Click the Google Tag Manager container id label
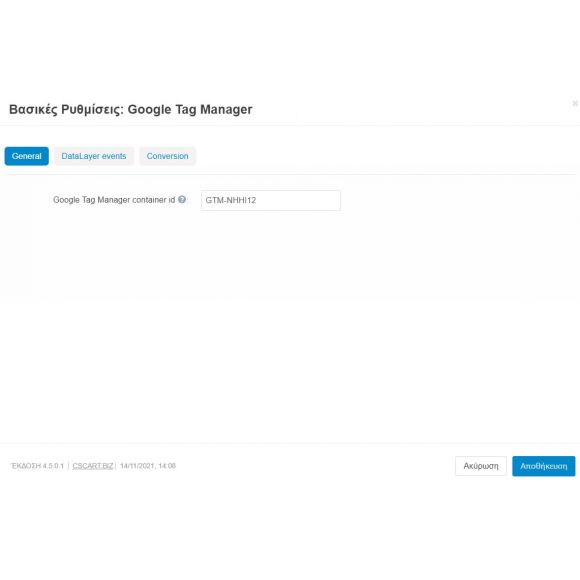Viewport: 580px width, 580px height. pyautogui.click(x=114, y=200)
